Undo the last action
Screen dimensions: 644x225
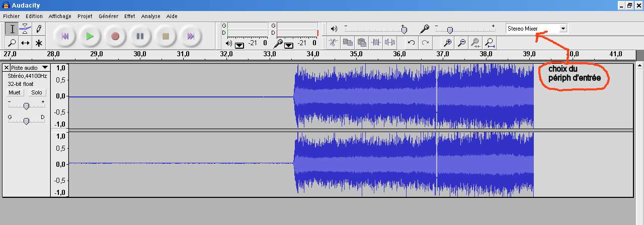412,43
